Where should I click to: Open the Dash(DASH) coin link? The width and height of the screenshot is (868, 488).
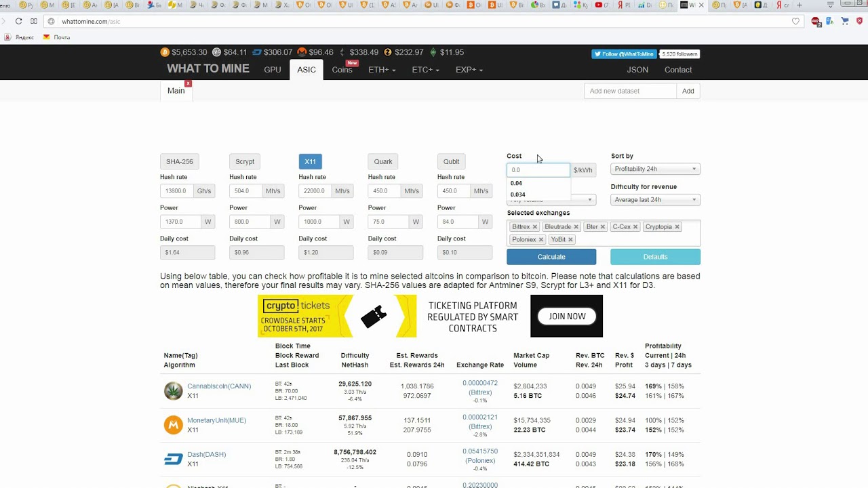[x=206, y=454]
